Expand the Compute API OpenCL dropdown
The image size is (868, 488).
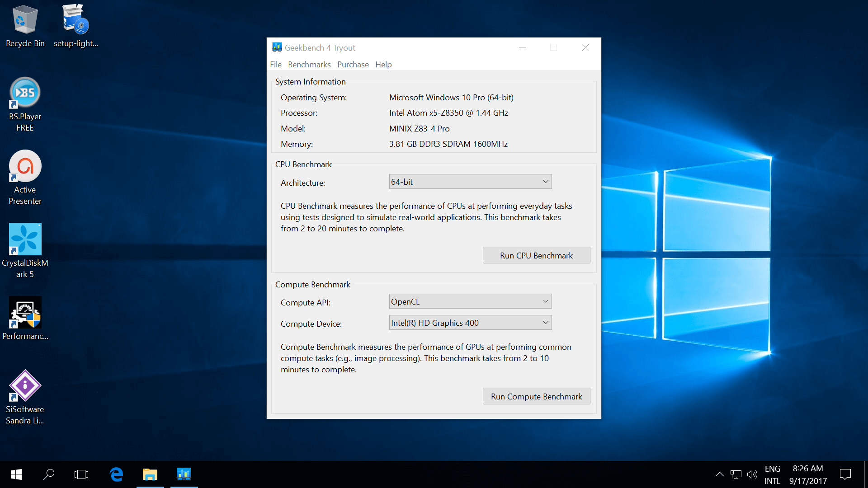470,301
